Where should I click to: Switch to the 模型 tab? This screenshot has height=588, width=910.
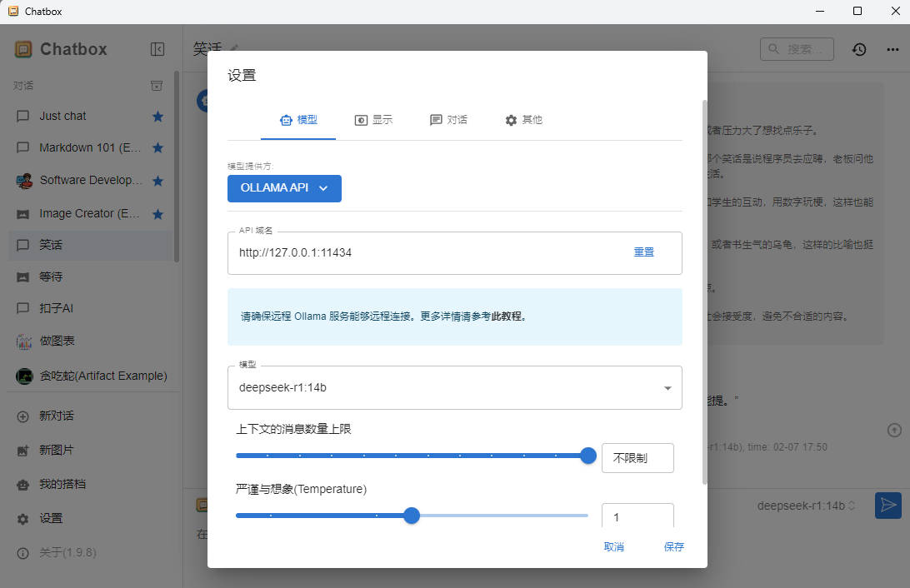click(x=298, y=120)
